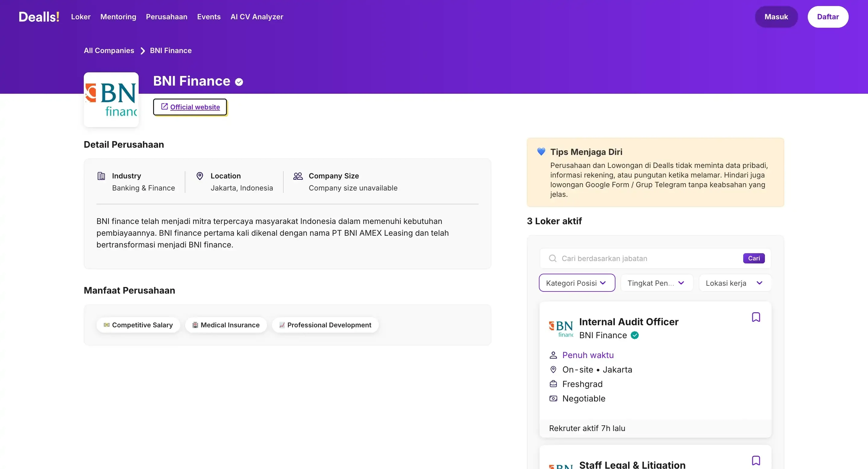Click the external link icon in Official website

point(165,106)
